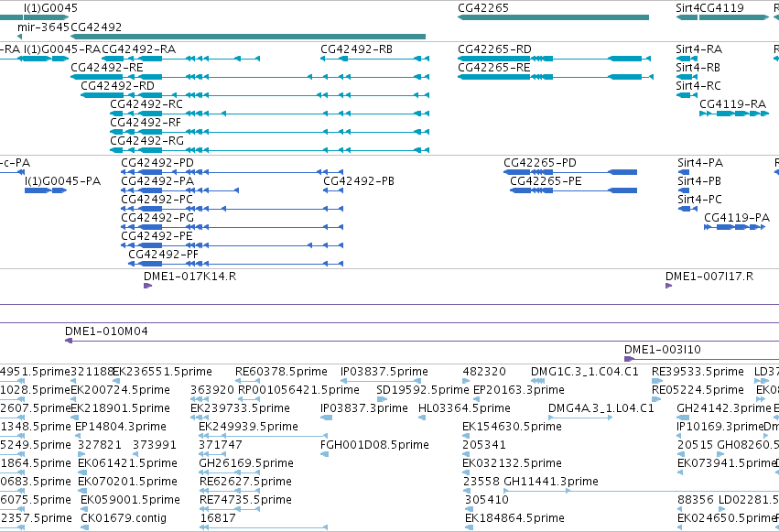Image resolution: width=779 pixels, height=532 pixels.
Task: Select transcript Sirt4-RC
Action: (687, 95)
